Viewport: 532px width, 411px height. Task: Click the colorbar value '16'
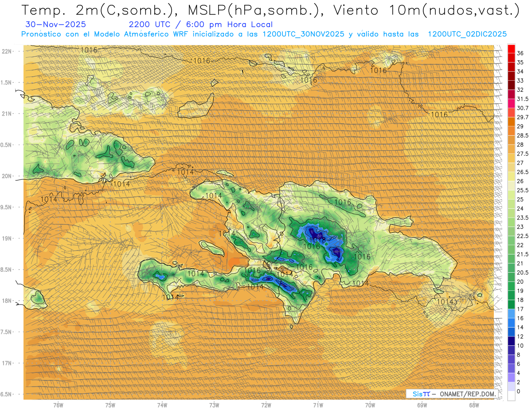(520, 318)
